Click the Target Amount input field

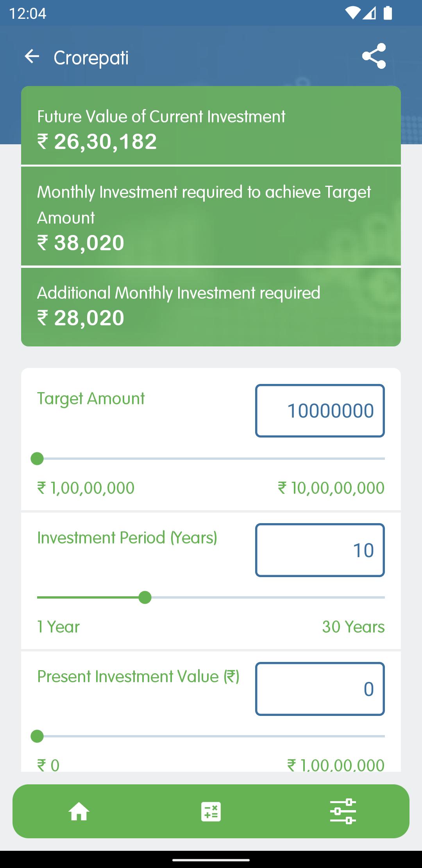(320, 411)
